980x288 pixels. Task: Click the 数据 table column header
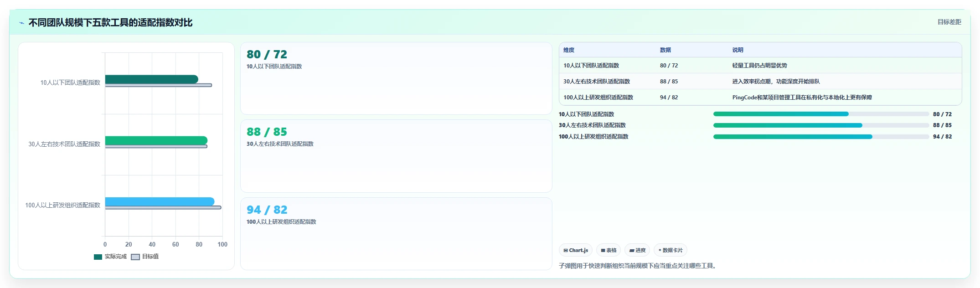[665, 50]
